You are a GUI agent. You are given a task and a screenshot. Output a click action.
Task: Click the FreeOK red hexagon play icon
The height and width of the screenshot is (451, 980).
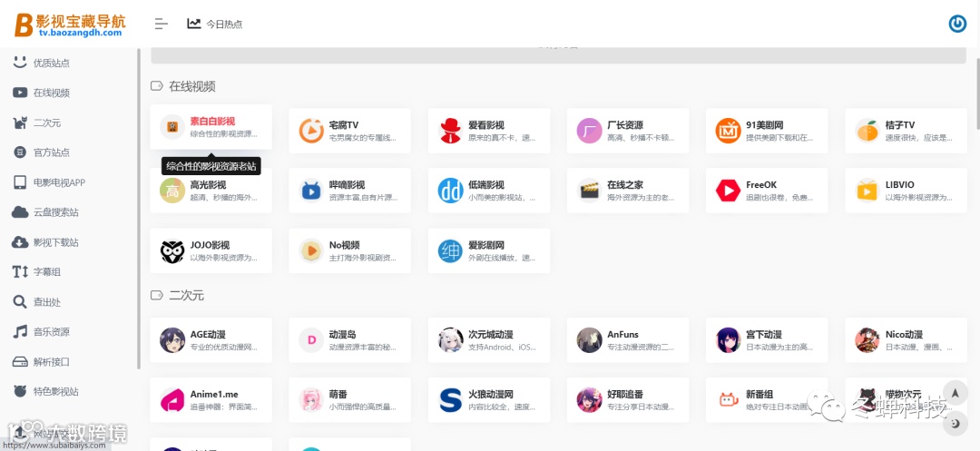click(x=728, y=191)
